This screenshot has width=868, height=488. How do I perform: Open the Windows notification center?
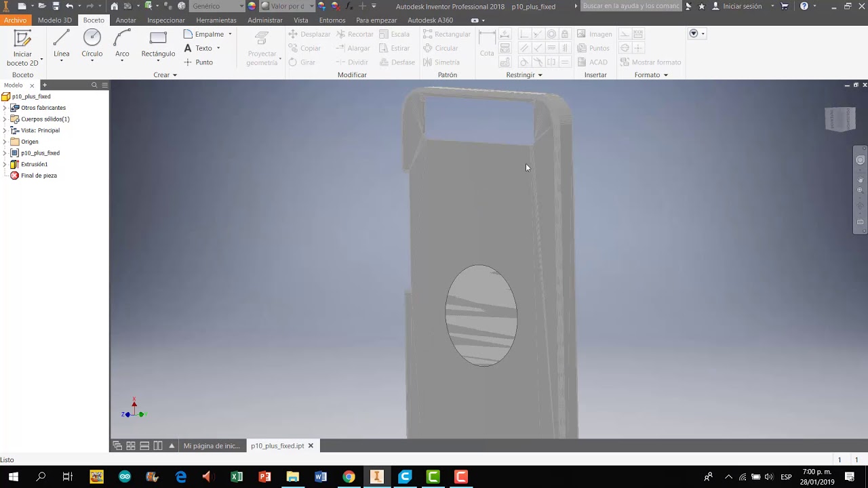click(850, 476)
